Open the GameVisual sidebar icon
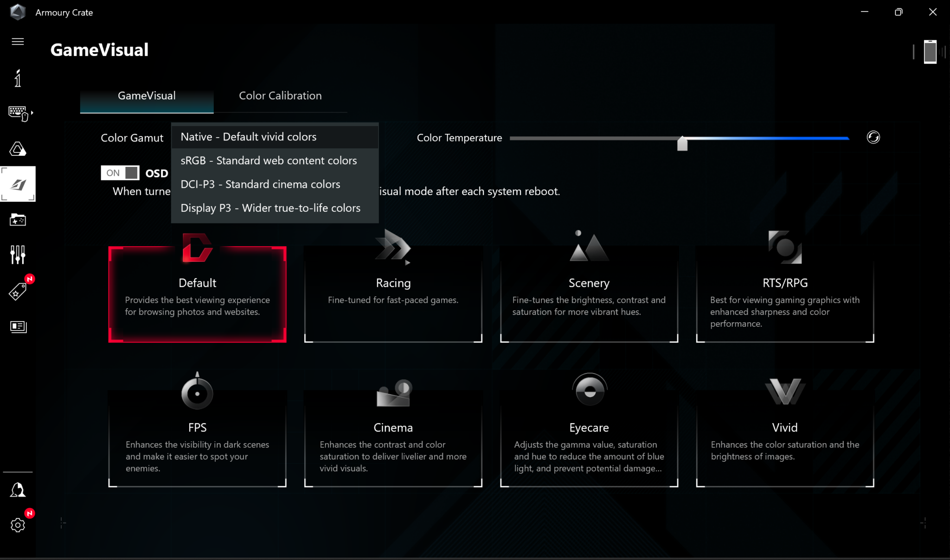This screenshot has width=950, height=560. tap(18, 184)
